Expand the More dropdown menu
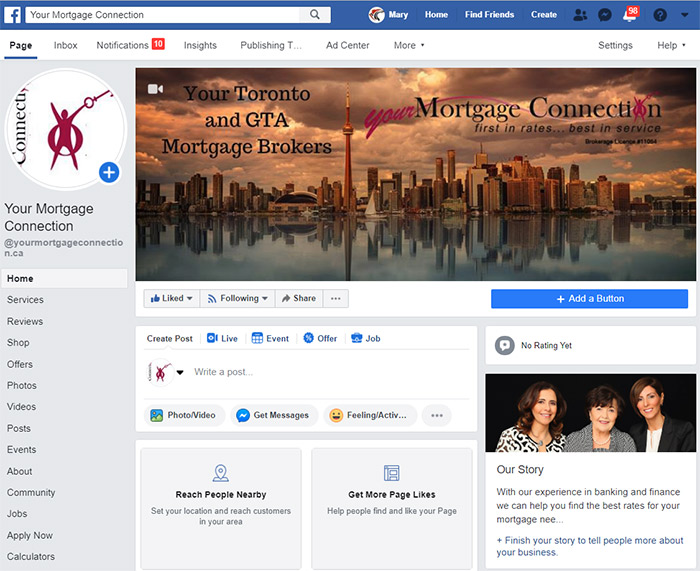The height and width of the screenshot is (571, 700). click(408, 45)
